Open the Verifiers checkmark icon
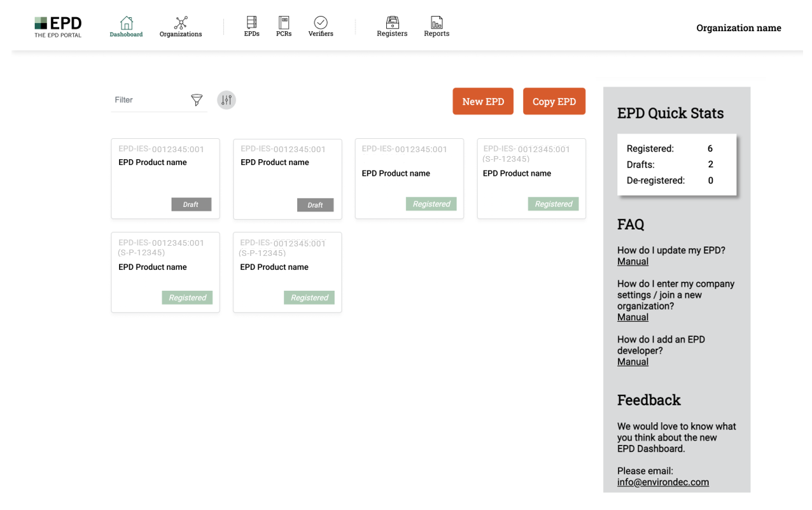Image resolution: width=812 pixels, height=510 pixels. (321, 23)
